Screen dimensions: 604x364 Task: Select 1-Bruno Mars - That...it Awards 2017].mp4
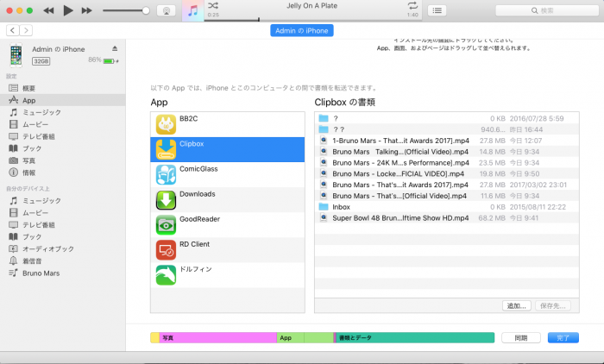(x=447, y=141)
